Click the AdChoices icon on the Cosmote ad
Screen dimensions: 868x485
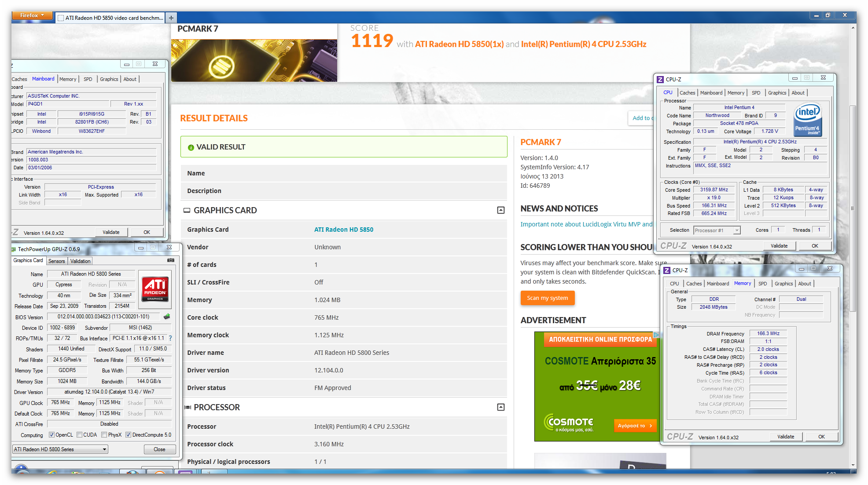click(656, 335)
